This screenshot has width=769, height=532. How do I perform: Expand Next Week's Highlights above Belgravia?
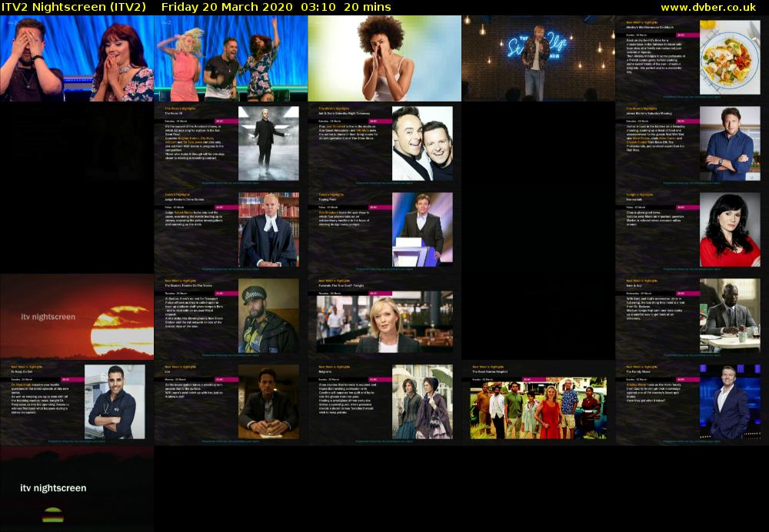click(x=336, y=367)
